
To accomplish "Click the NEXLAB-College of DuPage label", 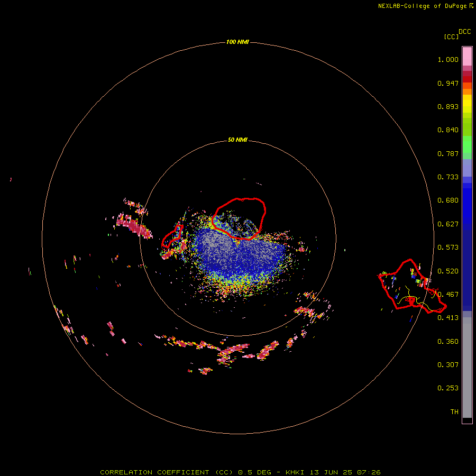I will pyautogui.click(x=422, y=6).
